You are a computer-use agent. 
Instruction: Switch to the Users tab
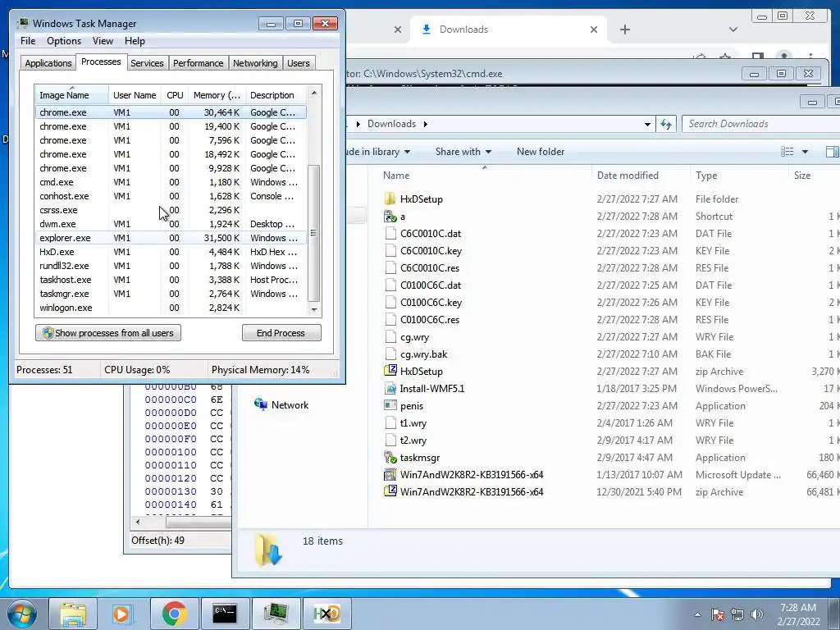click(x=299, y=63)
